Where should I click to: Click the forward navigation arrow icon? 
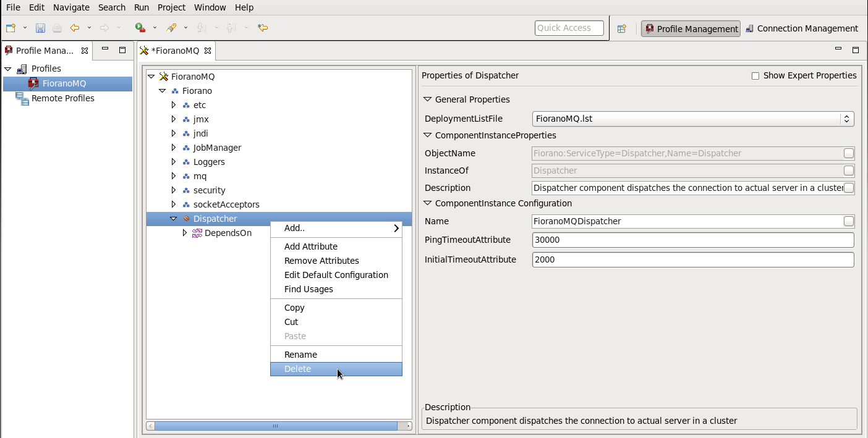click(104, 28)
